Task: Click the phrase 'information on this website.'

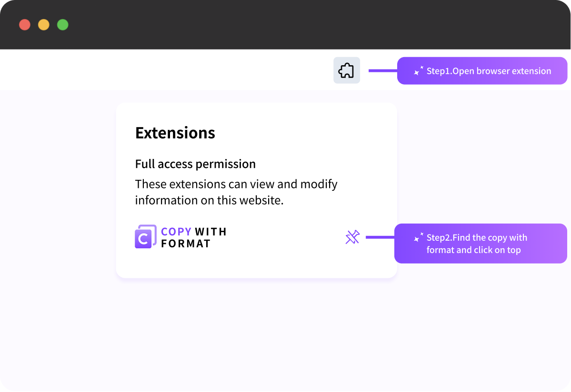Action: coord(209,200)
